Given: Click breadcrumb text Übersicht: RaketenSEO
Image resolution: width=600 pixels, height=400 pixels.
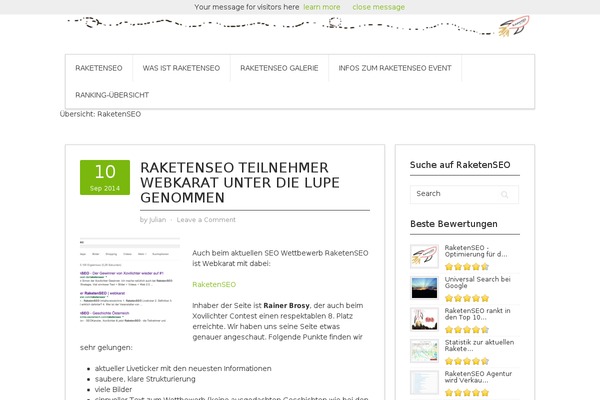Looking at the screenshot, I should click(100, 114).
